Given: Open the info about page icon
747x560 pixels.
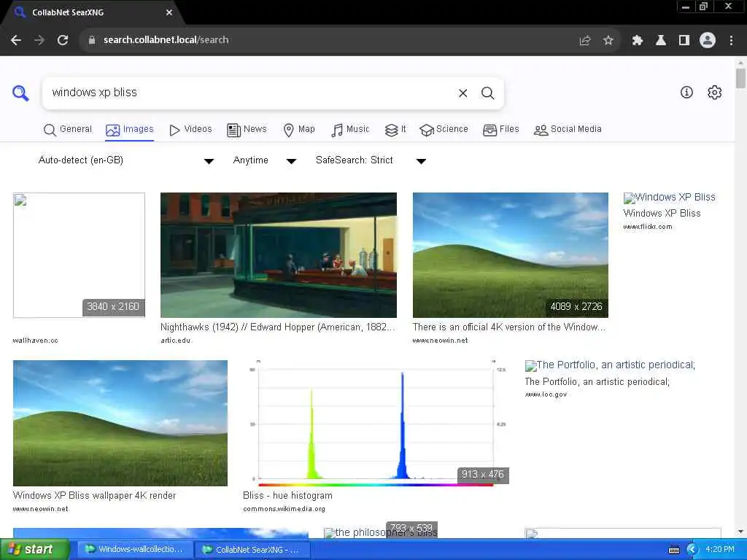Looking at the screenshot, I should [x=686, y=93].
